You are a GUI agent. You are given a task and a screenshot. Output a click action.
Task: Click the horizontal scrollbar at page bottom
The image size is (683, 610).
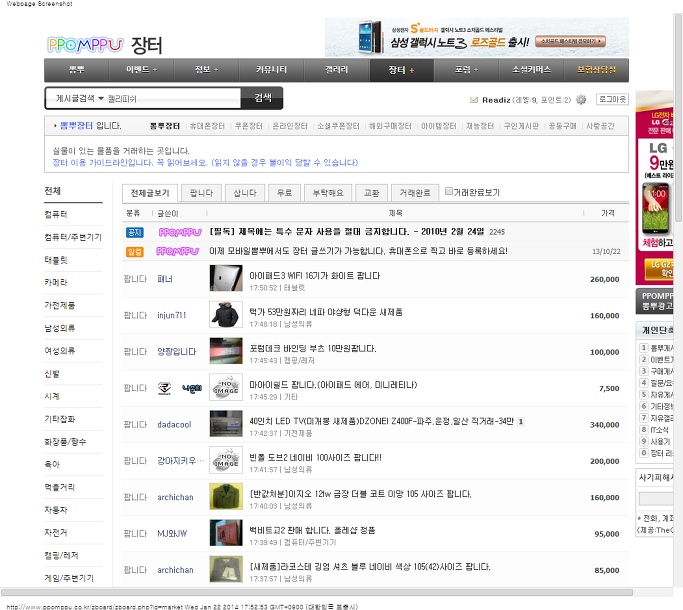[317, 592]
